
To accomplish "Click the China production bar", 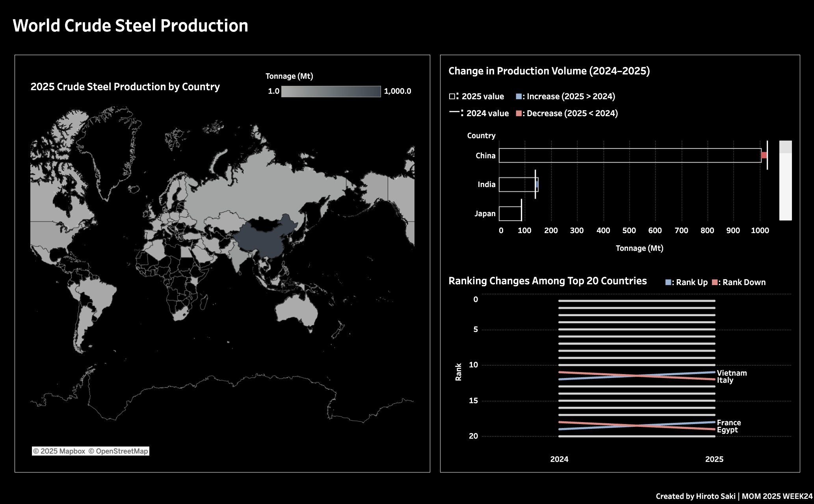I will tap(630, 156).
